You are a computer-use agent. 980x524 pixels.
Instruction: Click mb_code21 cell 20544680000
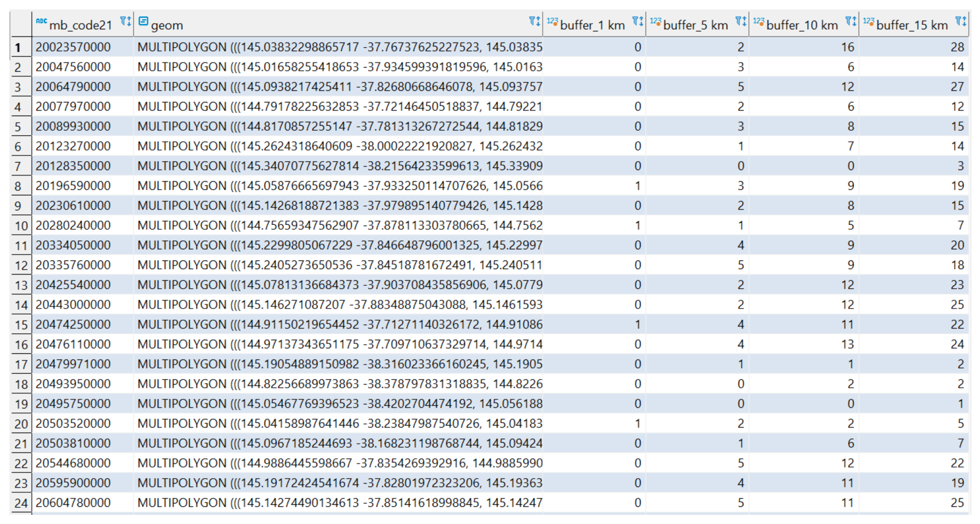pos(73,463)
